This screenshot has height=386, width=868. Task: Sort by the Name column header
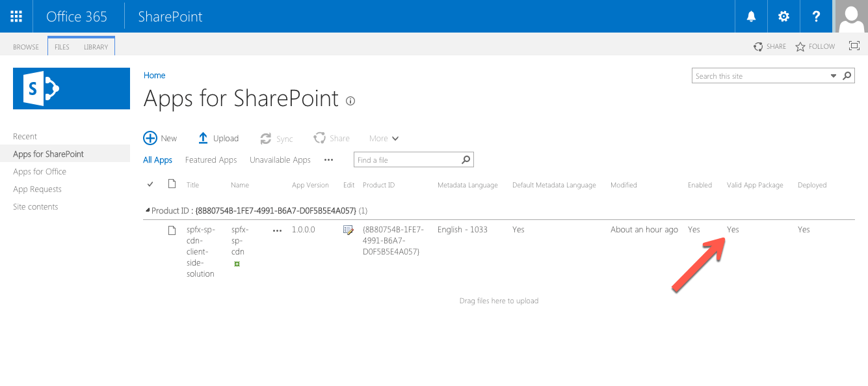coord(240,185)
